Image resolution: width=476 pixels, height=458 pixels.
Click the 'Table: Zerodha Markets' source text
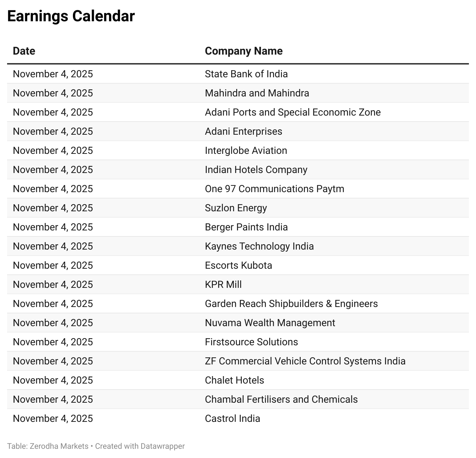point(48,446)
